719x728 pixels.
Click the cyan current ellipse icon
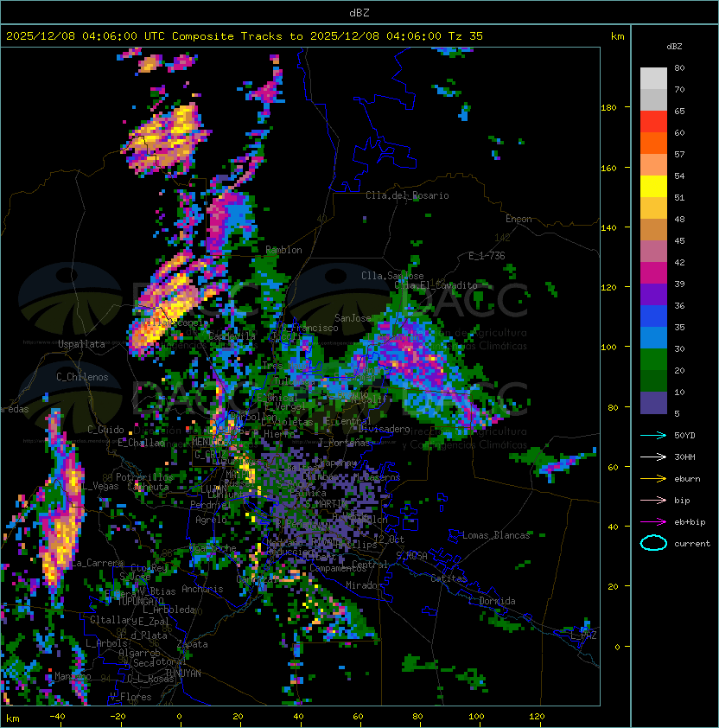(x=653, y=543)
